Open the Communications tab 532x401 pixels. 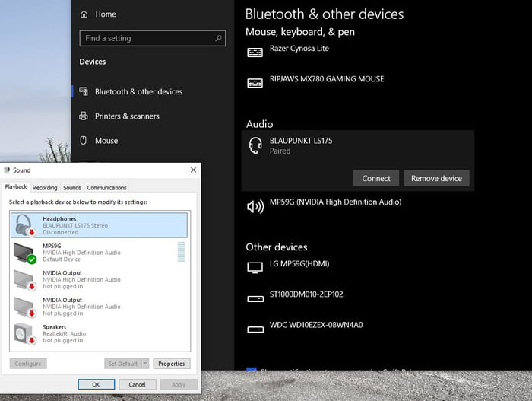pyautogui.click(x=106, y=187)
